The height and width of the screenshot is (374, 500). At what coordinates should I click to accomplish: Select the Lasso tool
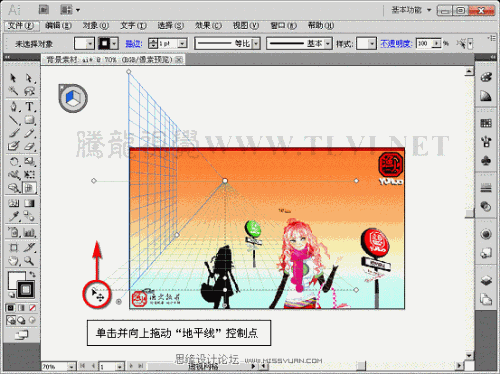point(29,91)
